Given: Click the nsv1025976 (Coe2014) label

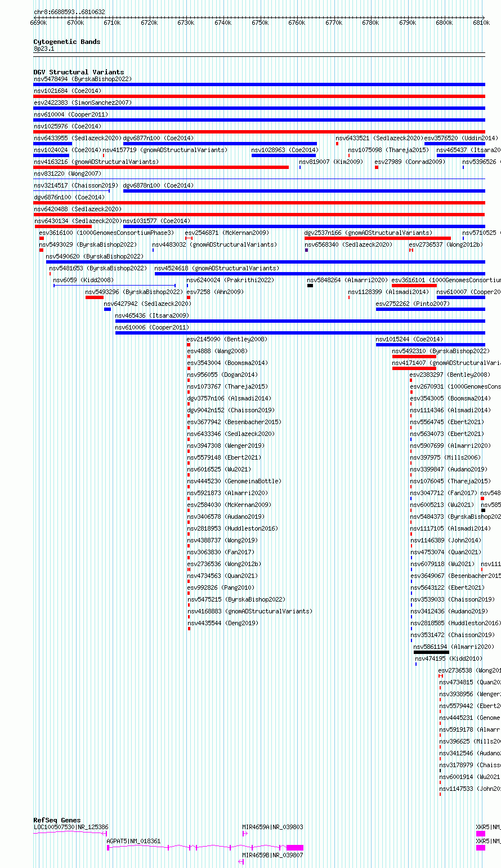Looking at the screenshot, I should click(68, 126).
